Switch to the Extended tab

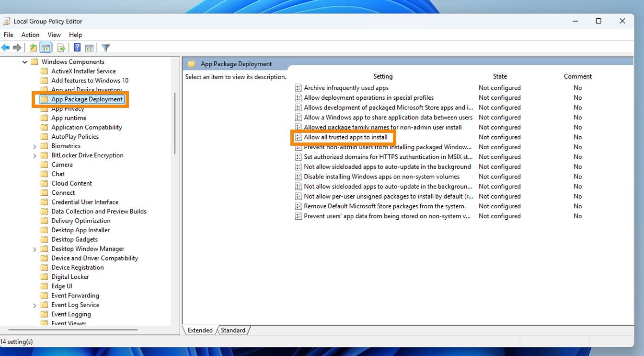point(200,330)
